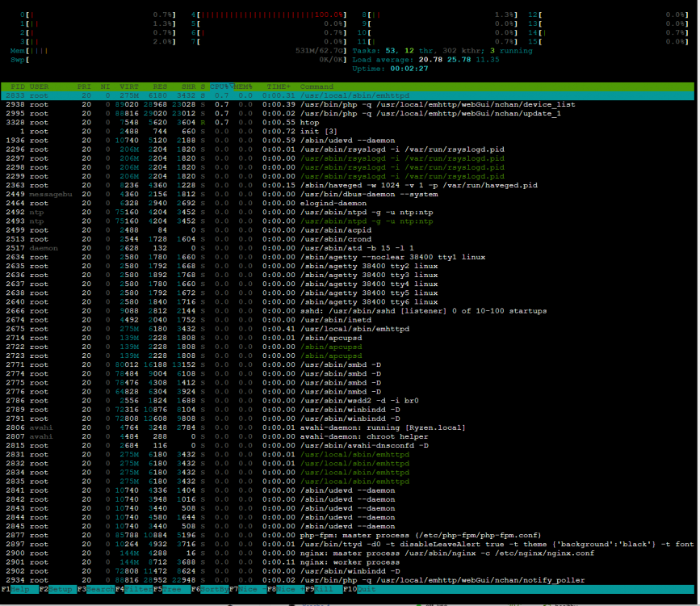The width and height of the screenshot is (700, 606).
Task: Select PID 2296 rsyslogd process row
Action: (x=347, y=149)
